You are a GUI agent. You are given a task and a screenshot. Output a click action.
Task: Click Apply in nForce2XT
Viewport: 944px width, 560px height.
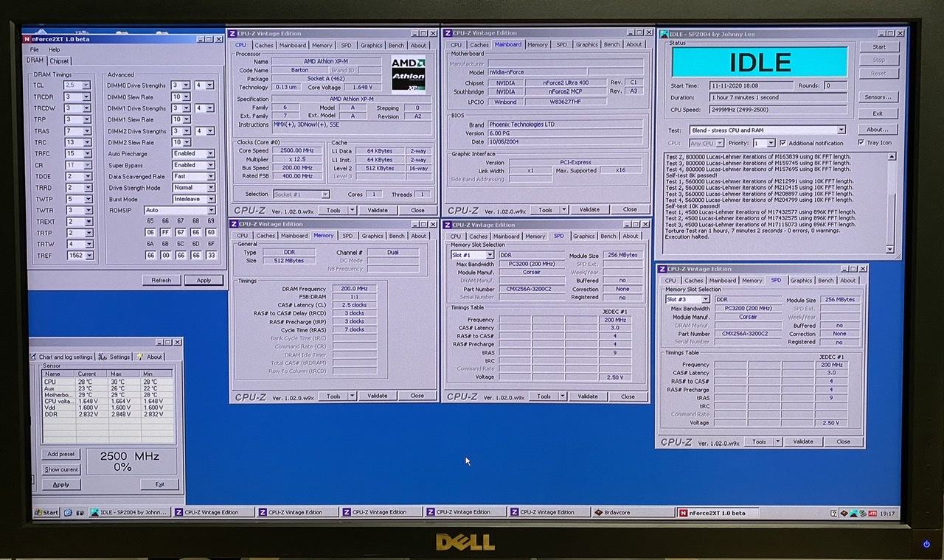pos(204,280)
